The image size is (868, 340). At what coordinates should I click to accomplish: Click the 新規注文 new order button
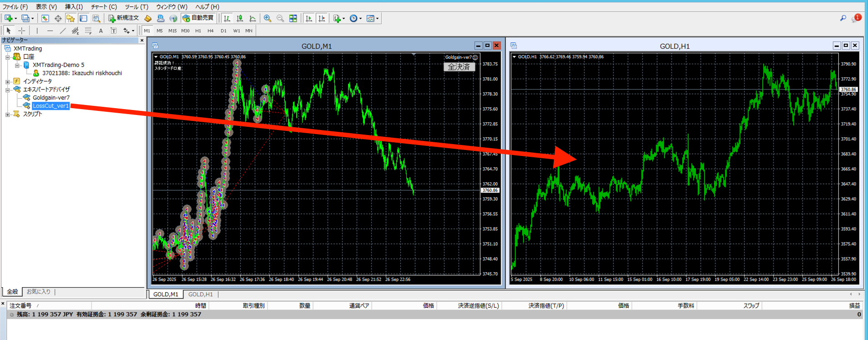point(123,18)
